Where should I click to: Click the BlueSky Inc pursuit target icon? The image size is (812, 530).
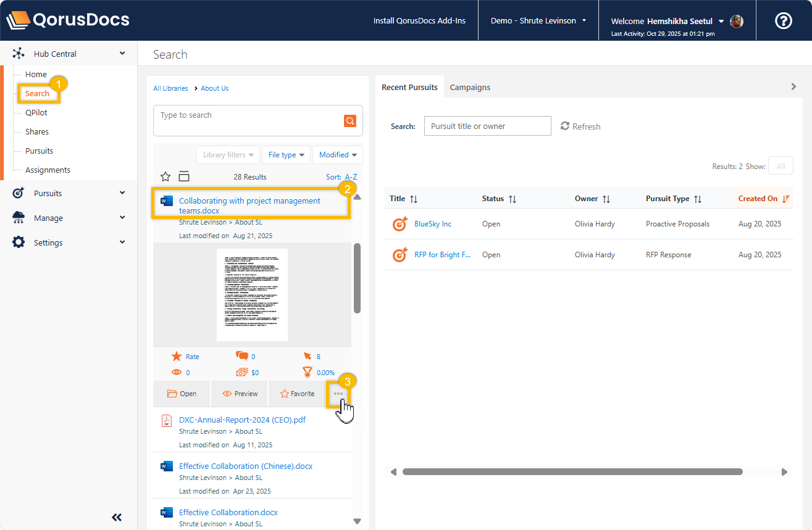(400, 224)
